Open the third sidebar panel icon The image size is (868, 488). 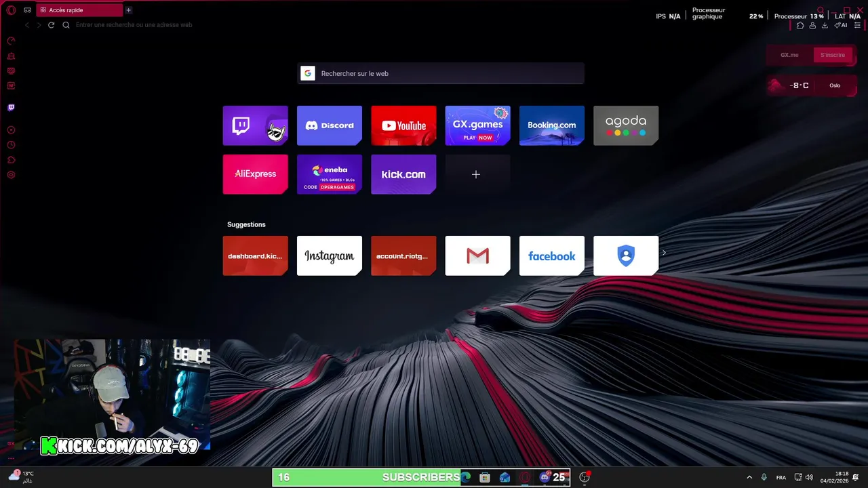pyautogui.click(x=11, y=71)
